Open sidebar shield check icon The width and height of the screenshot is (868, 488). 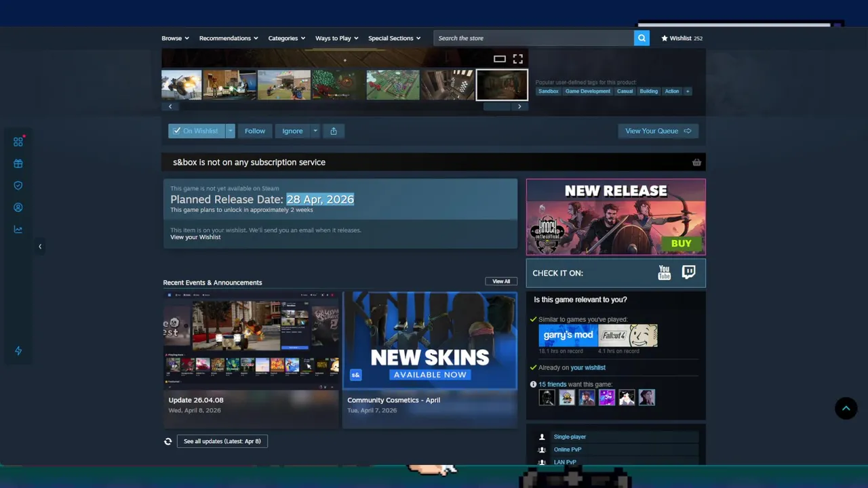[x=18, y=185]
